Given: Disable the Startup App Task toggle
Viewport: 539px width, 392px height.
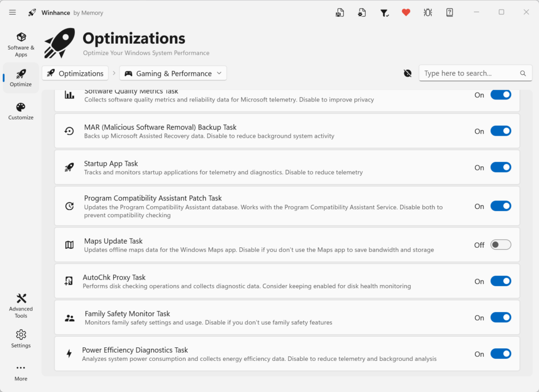Looking at the screenshot, I should pyautogui.click(x=500, y=167).
